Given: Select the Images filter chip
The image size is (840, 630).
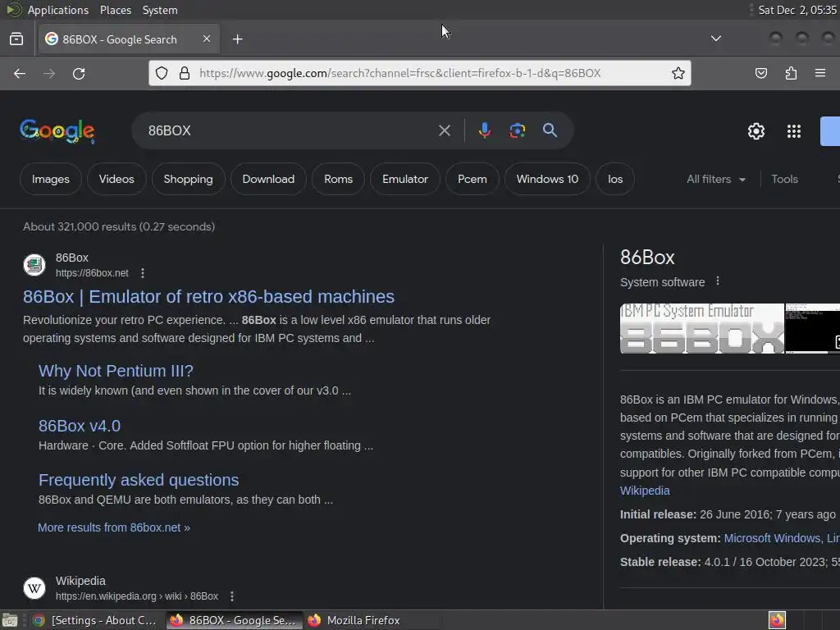Looking at the screenshot, I should coord(50,179).
